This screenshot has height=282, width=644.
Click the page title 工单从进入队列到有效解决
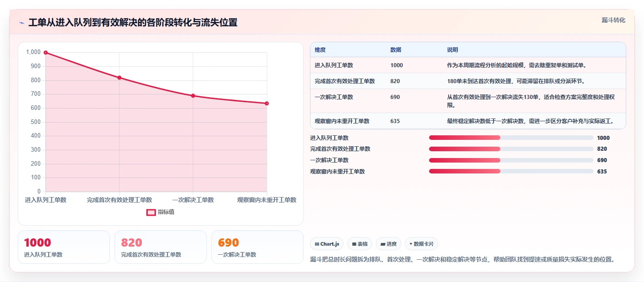[x=133, y=23]
